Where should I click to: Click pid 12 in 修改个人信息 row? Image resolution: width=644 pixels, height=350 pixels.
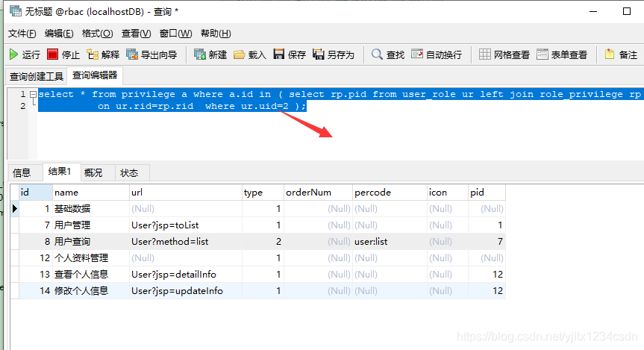click(x=487, y=291)
